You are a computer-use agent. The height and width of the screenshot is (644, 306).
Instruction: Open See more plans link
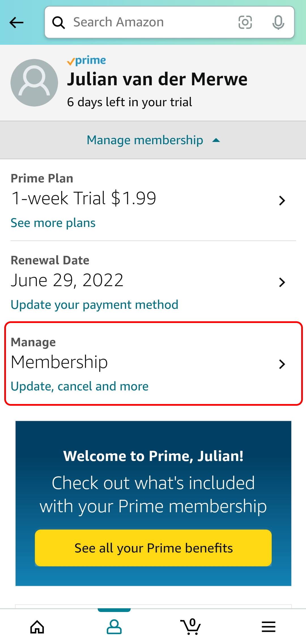coord(53,223)
